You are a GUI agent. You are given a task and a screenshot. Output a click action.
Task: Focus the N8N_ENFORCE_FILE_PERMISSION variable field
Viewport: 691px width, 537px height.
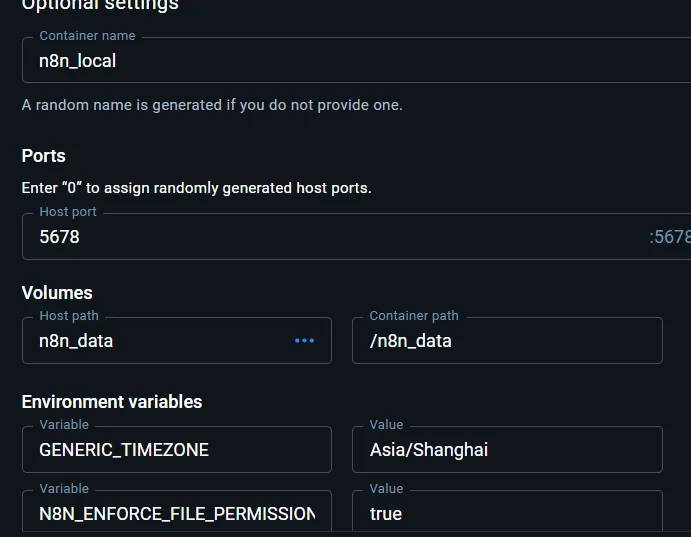177,514
